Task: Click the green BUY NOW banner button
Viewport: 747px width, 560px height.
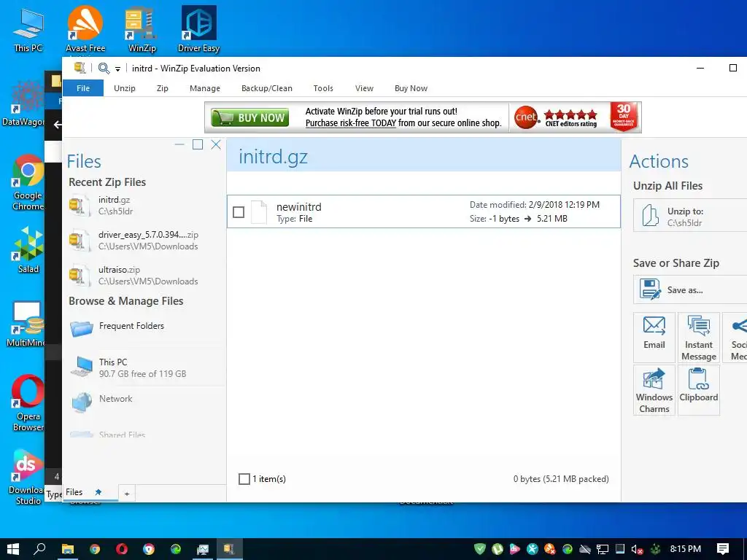Action: 249,117
